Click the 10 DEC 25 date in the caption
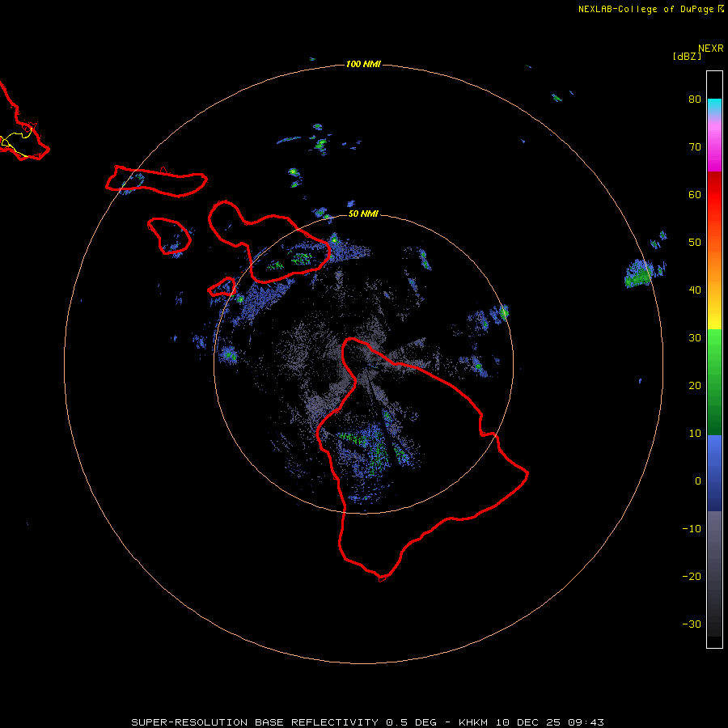The image size is (728, 728). 528,722
